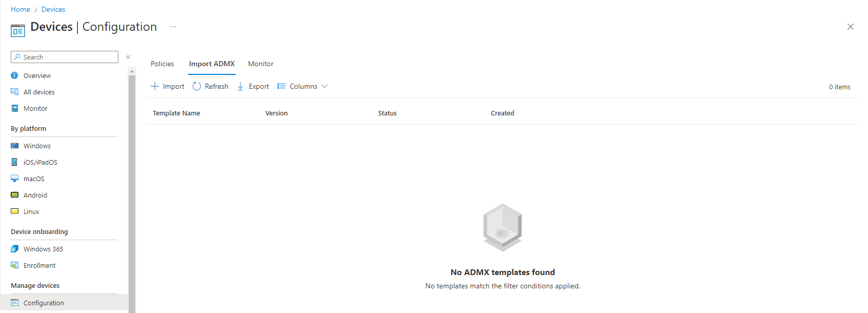Viewport: 868px width, 313px height.
Task: Click the Import plus icon
Action: 155,86
